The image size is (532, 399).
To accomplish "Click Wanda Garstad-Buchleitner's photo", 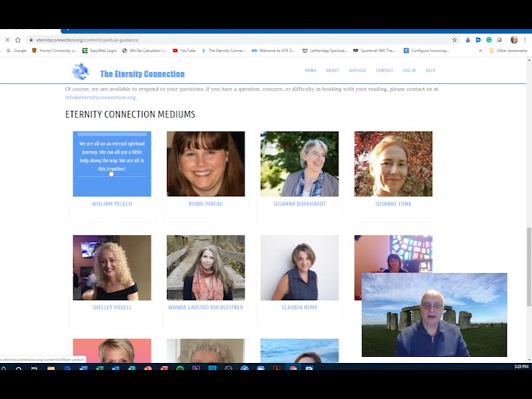I will click(x=206, y=268).
